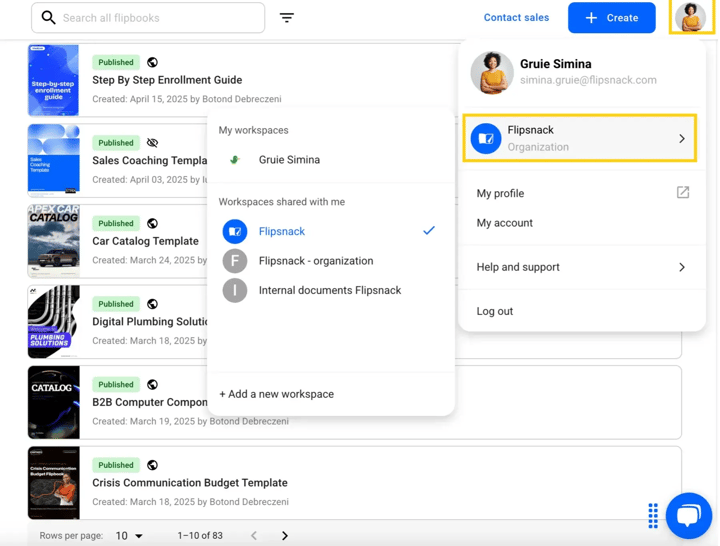Click the search magnifier icon
Viewport: 720px width, 546px height.
[x=48, y=17]
